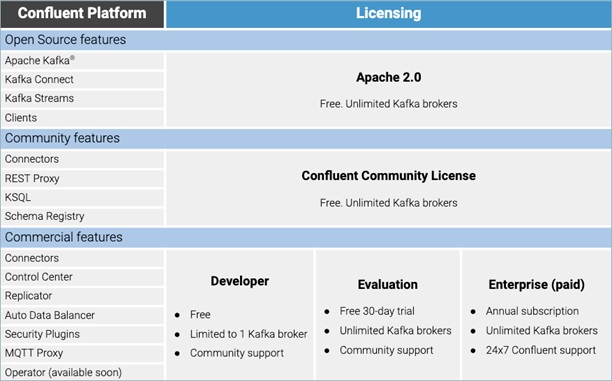This screenshot has height=381, width=612.
Task: Select the MQTT Proxy row
Action: [x=82, y=353]
